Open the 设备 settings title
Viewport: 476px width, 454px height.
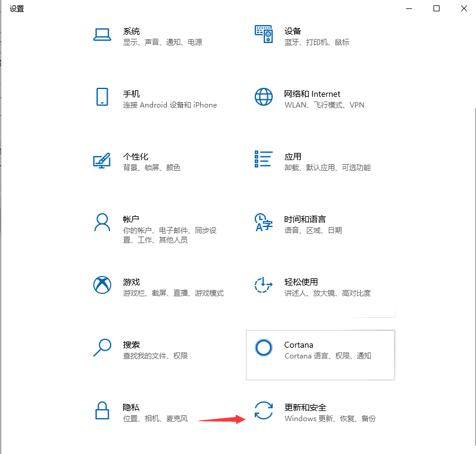pos(292,31)
